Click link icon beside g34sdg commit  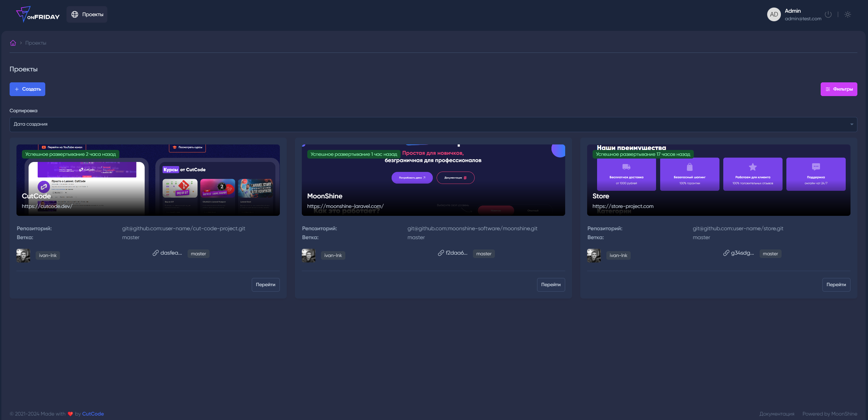click(726, 253)
